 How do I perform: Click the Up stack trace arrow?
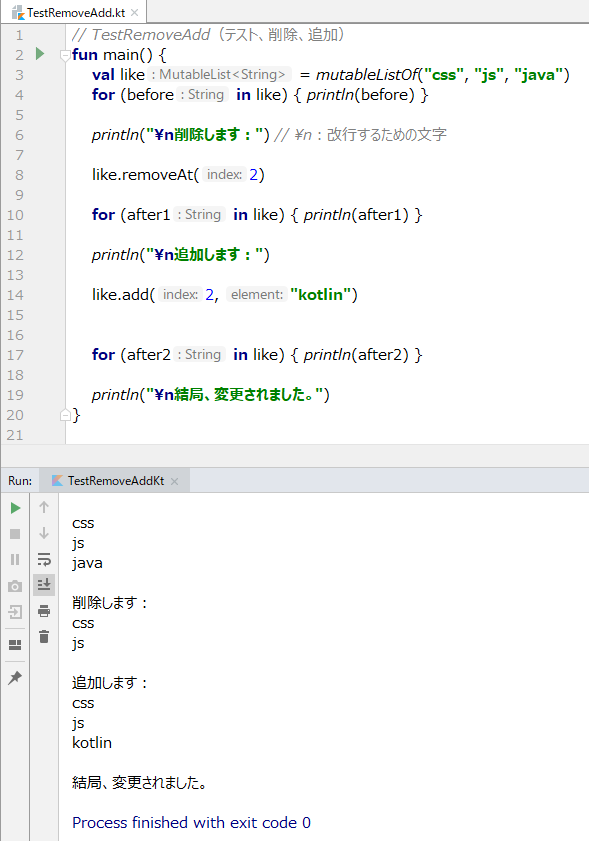pyautogui.click(x=44, y=507)
